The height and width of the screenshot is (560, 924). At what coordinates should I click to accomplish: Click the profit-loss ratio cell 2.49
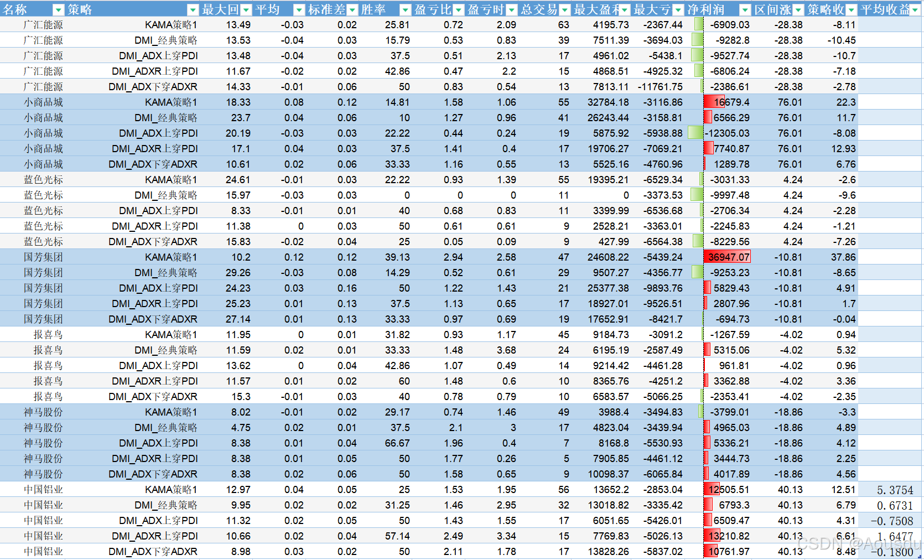[439, 536]
